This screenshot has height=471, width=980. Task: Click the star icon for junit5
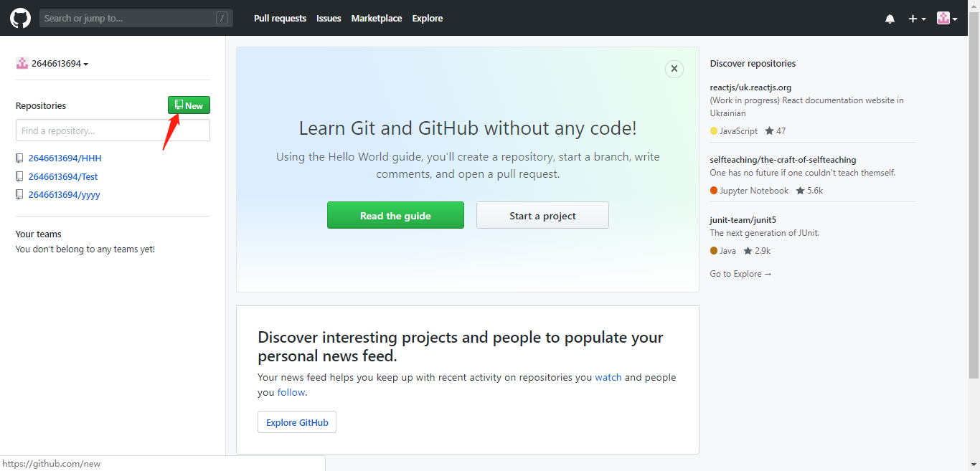(x=748, y=251)
